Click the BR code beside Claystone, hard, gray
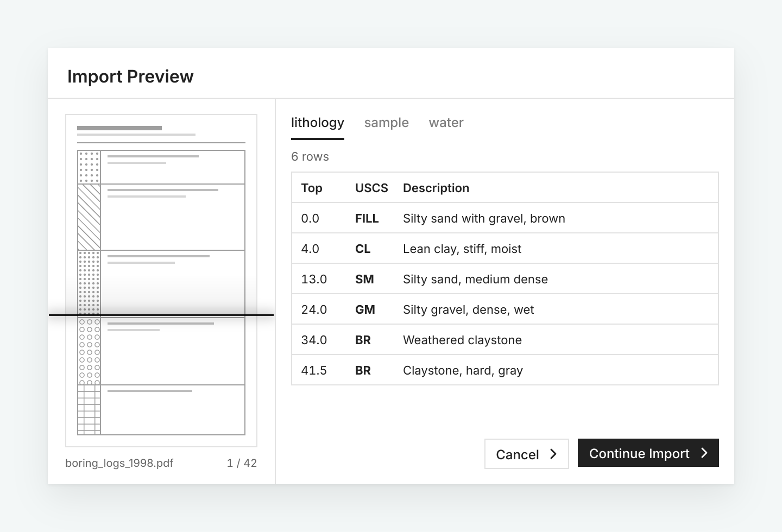This screenshot has height=532, width=782. (x=363, y=370)
